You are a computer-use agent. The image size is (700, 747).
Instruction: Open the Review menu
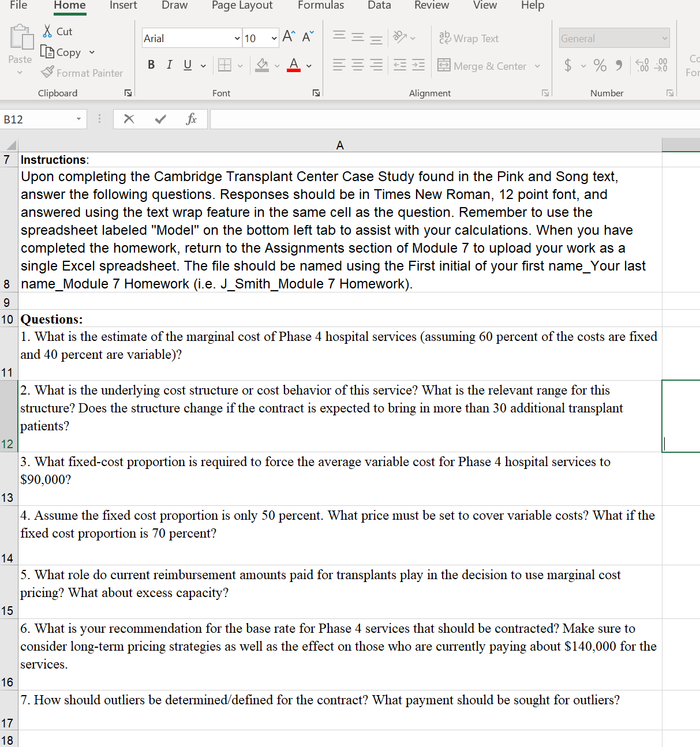(431, 5)
